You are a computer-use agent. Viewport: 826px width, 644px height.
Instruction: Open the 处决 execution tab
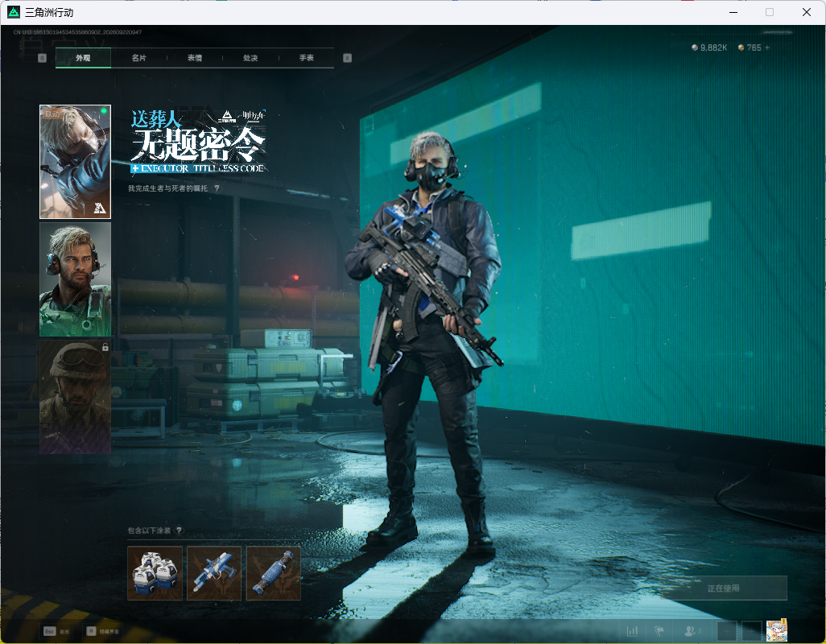pos(250,58)
